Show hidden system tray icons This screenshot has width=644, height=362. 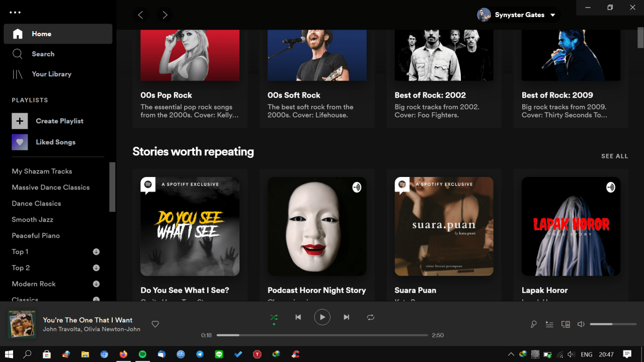click(511, 354)
